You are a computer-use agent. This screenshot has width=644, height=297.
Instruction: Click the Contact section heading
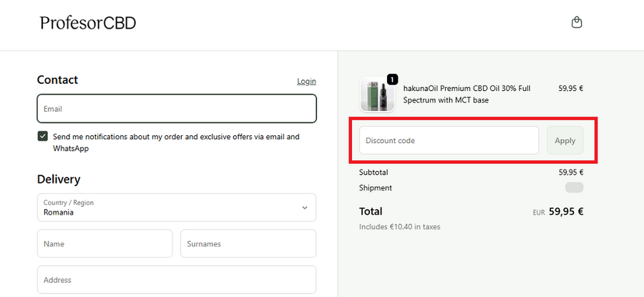pyautogui.click(x=57, y=79)
